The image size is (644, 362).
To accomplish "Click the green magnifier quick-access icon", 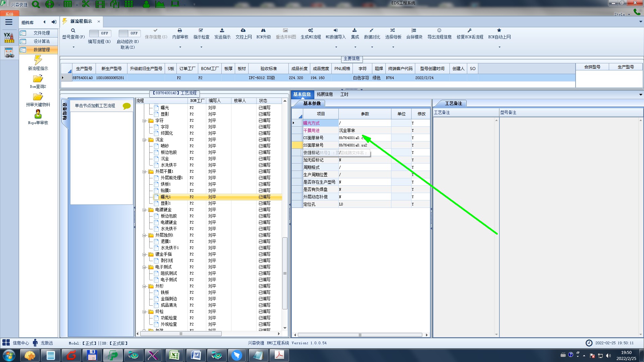I will click(36, 4).
